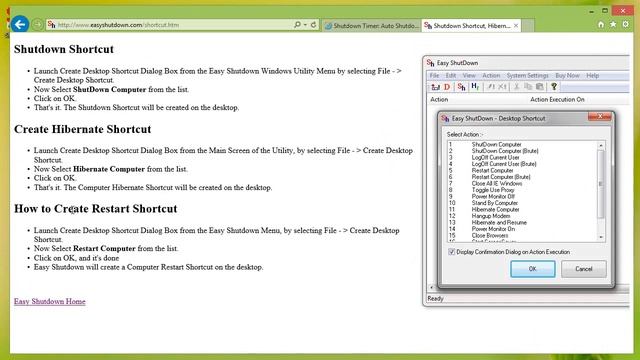The height and width of the screenshot is (360, 640).
Task: Click the magnifier search icon in address bar
Action: pyautogui.click(x=297, y=25)
